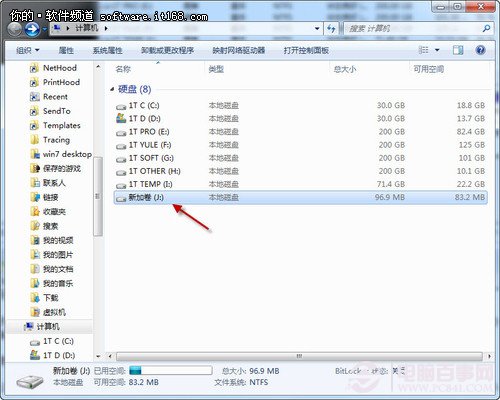
Task: Click the 收藏夹 star folder icon
Action: 35,211
